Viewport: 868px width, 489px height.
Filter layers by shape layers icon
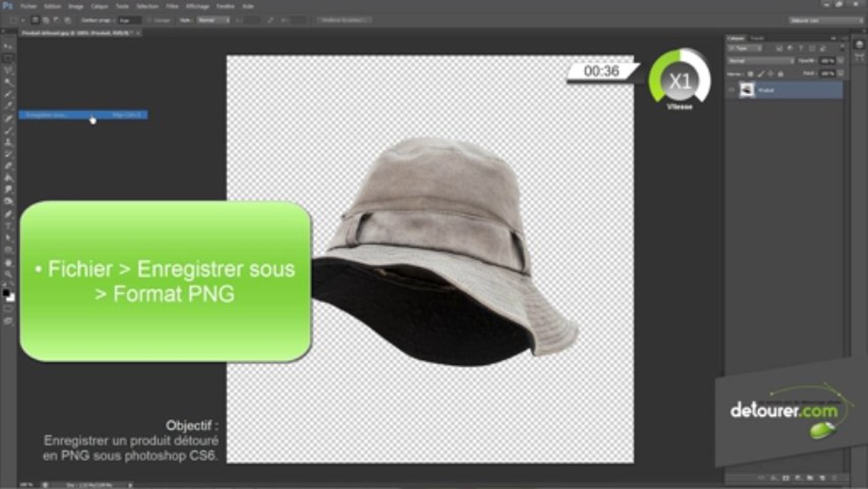(812, 48)
